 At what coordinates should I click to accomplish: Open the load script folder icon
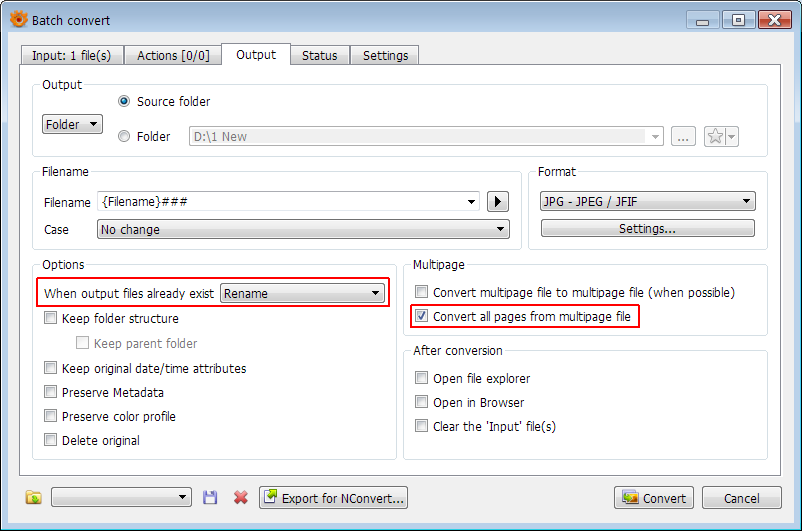tap(34, 497)
